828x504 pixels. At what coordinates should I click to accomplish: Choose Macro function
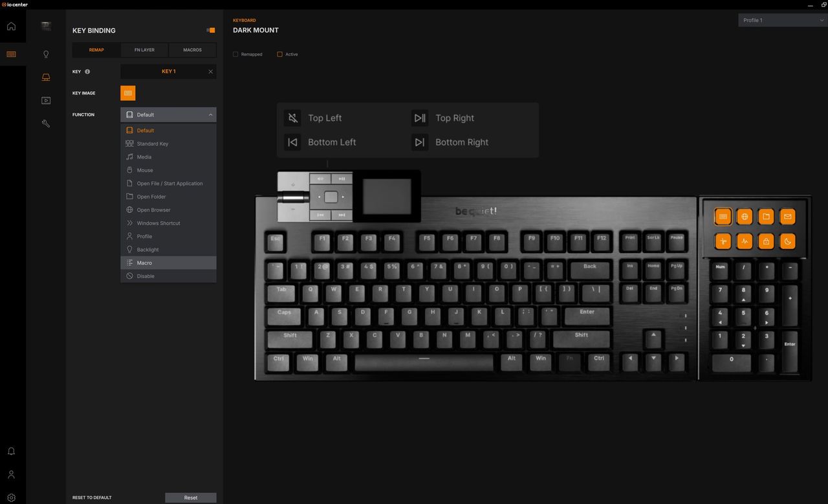168,263
